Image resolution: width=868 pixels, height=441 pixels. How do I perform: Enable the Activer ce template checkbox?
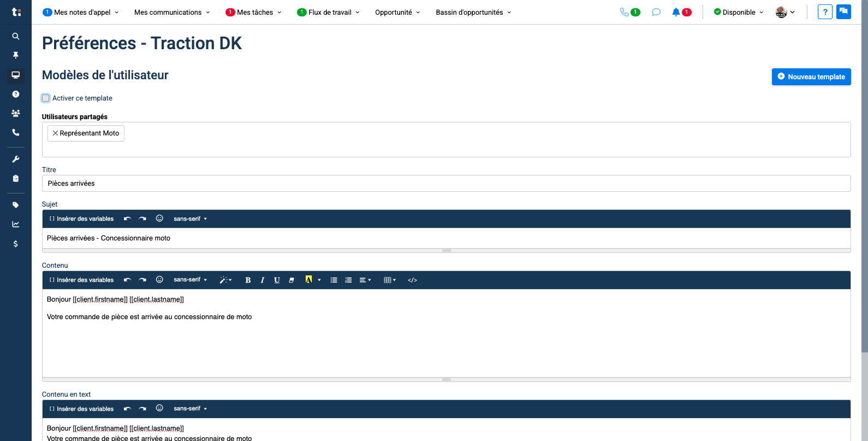click(46, 98)
